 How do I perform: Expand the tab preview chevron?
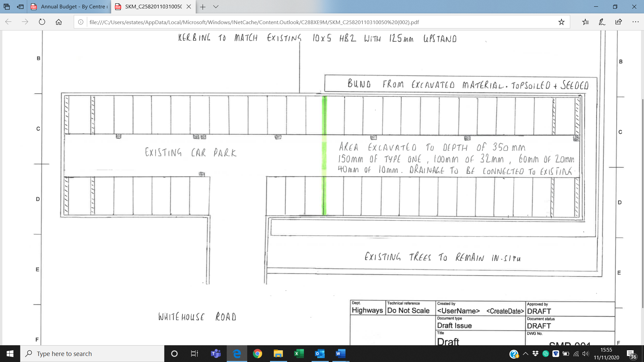(216, 7)
